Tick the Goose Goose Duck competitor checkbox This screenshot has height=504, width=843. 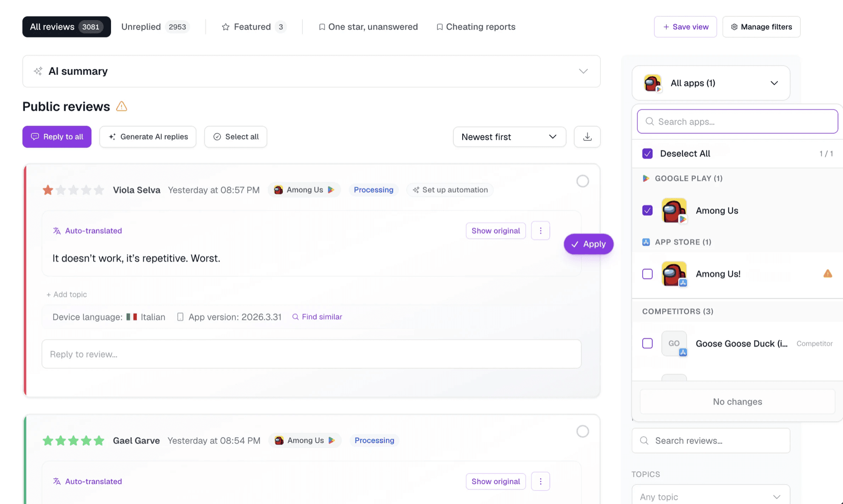point(647,343)
